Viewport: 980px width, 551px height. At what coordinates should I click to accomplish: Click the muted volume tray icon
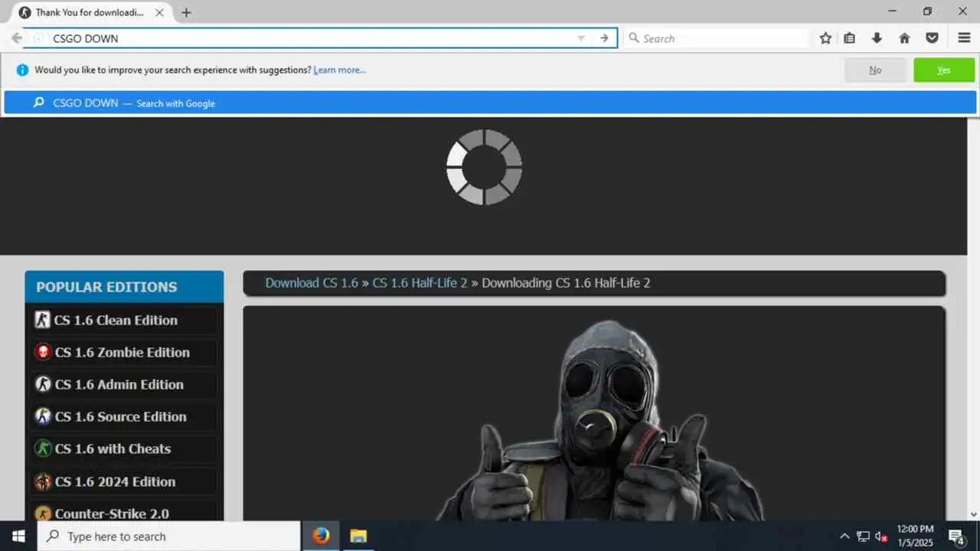coord(881,536)
